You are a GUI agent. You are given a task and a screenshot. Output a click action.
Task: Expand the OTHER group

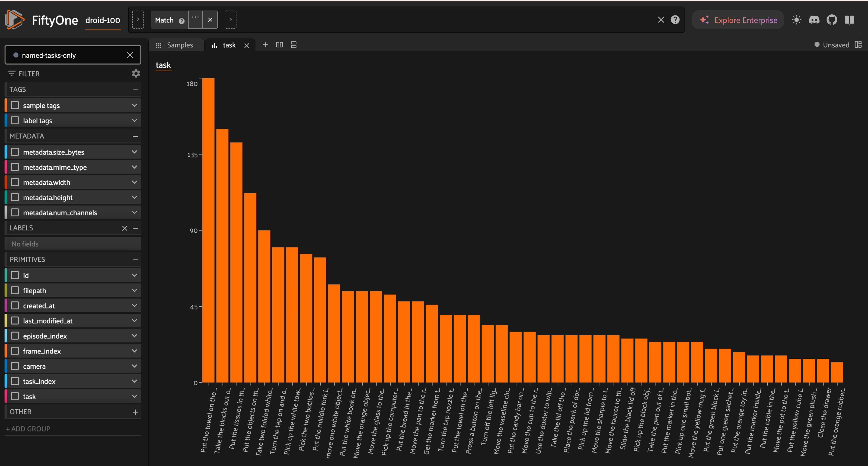(x=135, y=412)
